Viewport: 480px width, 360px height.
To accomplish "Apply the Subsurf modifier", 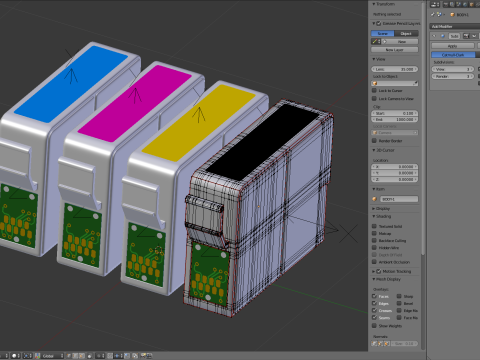I will click(453, 46).
